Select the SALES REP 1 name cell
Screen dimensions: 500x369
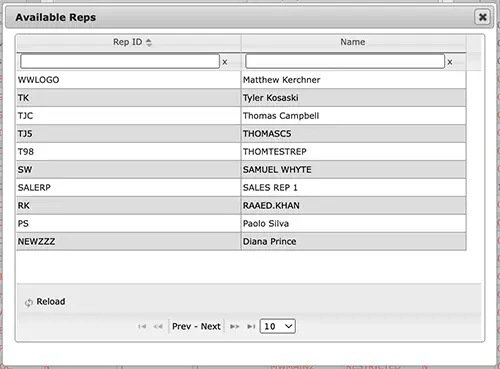click(x=354, y=188)
